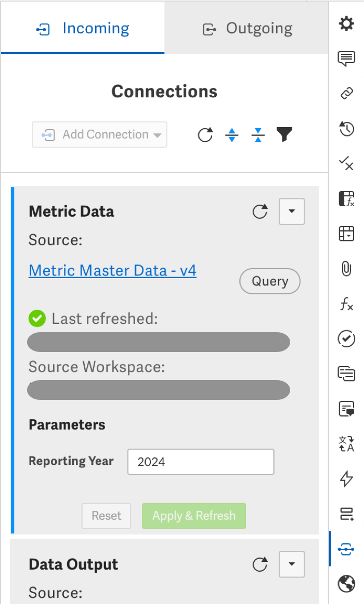Screen dimensions: 364x604
Task: Toggle expand all connections
Action: pos(231,134)
